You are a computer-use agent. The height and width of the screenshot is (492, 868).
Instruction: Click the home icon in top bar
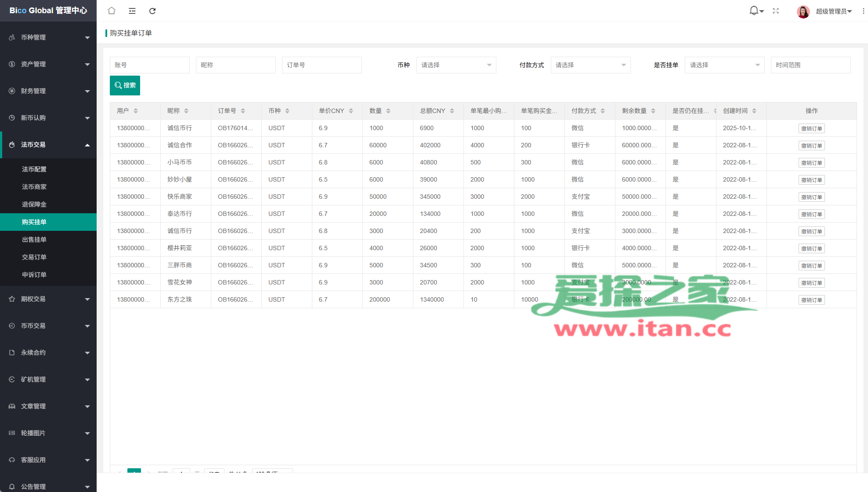click(x=112, y=11)
